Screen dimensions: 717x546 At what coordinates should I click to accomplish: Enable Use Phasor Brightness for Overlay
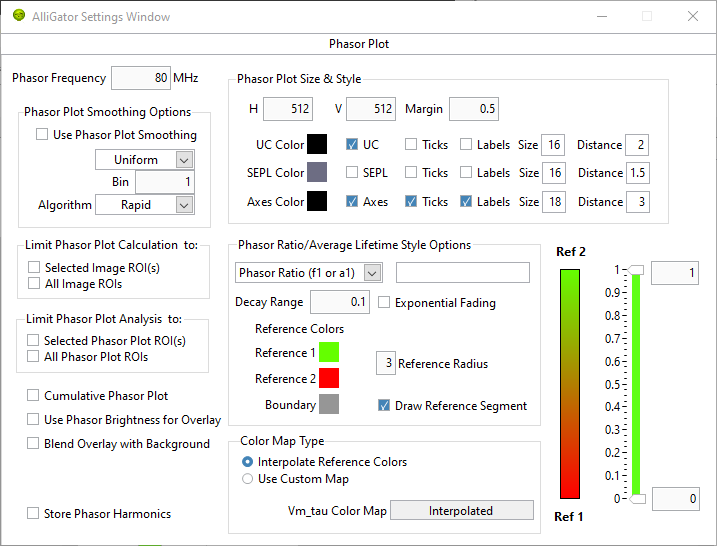33,419
